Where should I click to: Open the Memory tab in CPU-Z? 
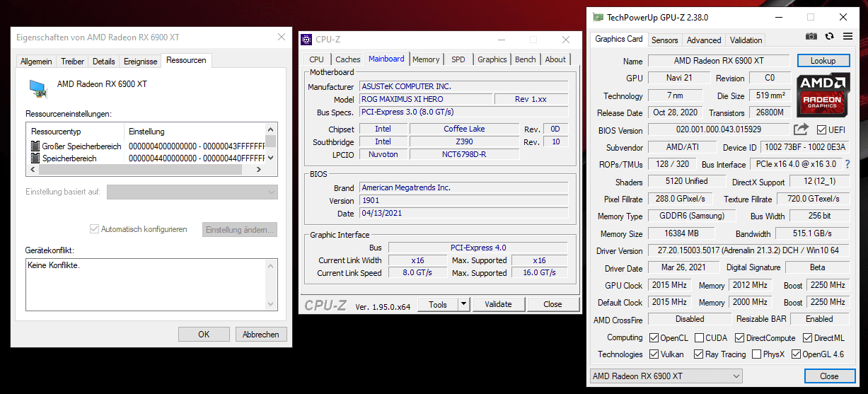tap(426, 59)
